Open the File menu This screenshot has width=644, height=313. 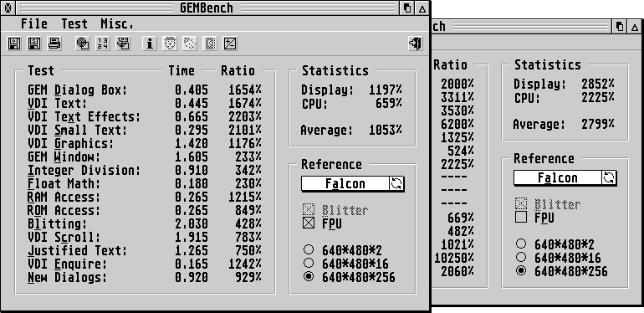(34, 23)
